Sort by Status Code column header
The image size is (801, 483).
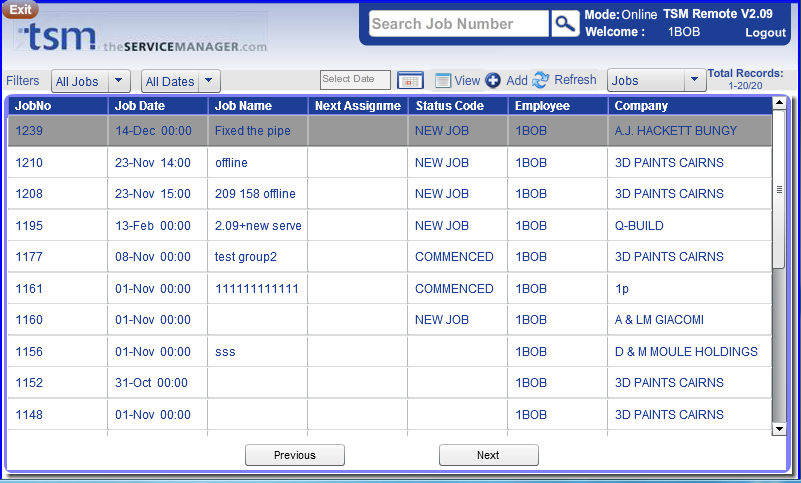pyautogui.click(x=449, y=106)
